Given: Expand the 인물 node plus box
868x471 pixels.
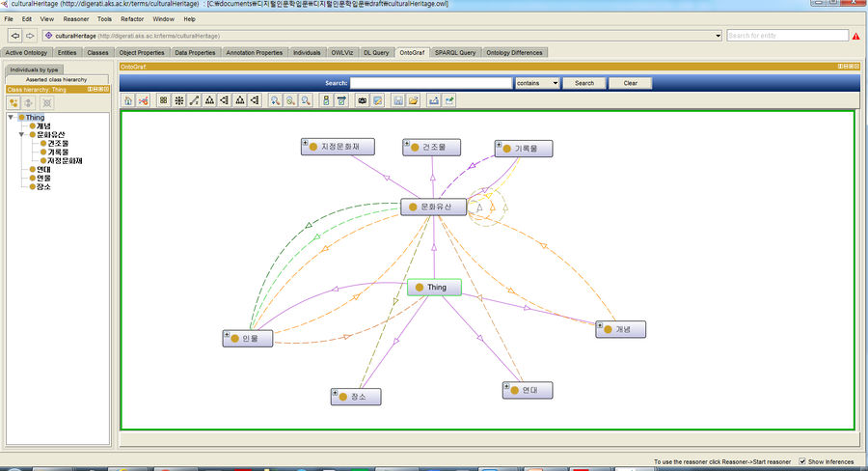Looking at the screenshot, I should pos(228,335).
